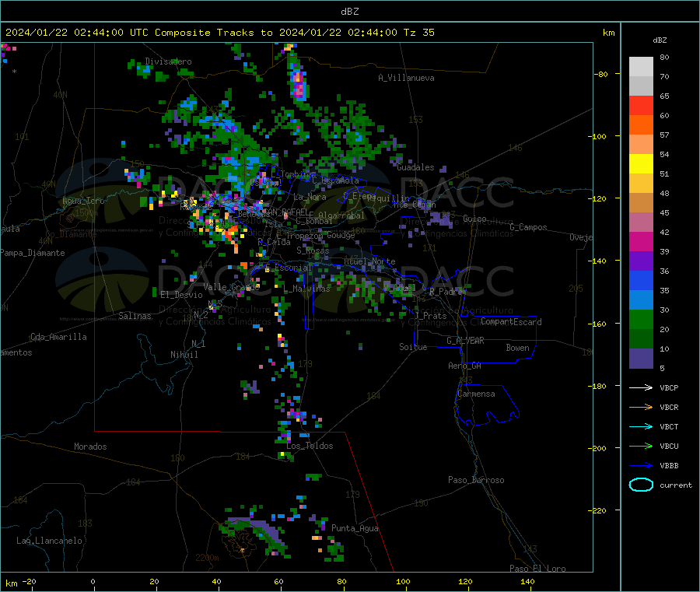The height and width of the screenshot is (592, 700).
Task: Click the -80 km tick on the vertical axis
Action: click(601, 74)
